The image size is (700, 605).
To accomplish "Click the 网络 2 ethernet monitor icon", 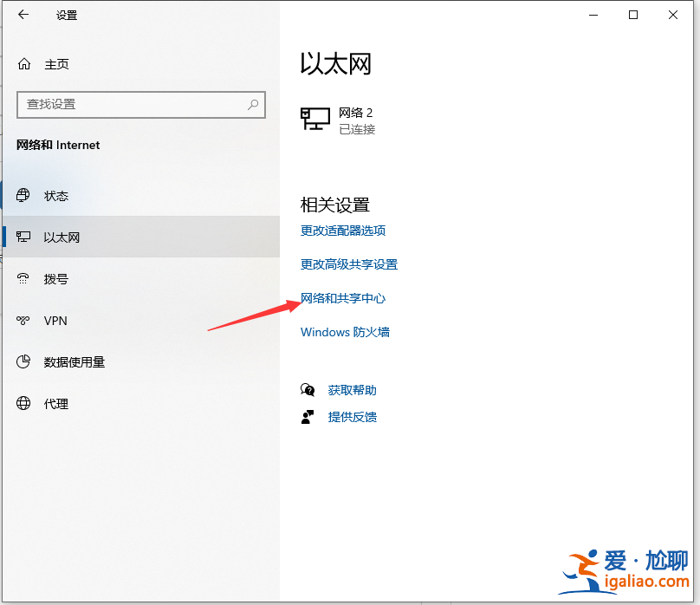I will pyautogui.click(x=315, y=117).
